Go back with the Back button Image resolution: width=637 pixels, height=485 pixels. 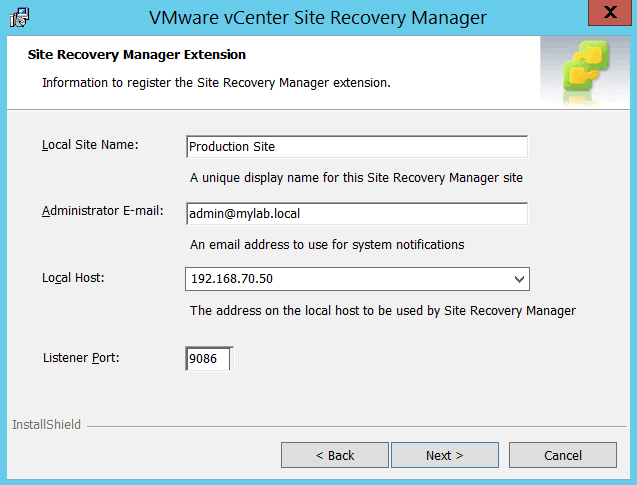point(335,455)
